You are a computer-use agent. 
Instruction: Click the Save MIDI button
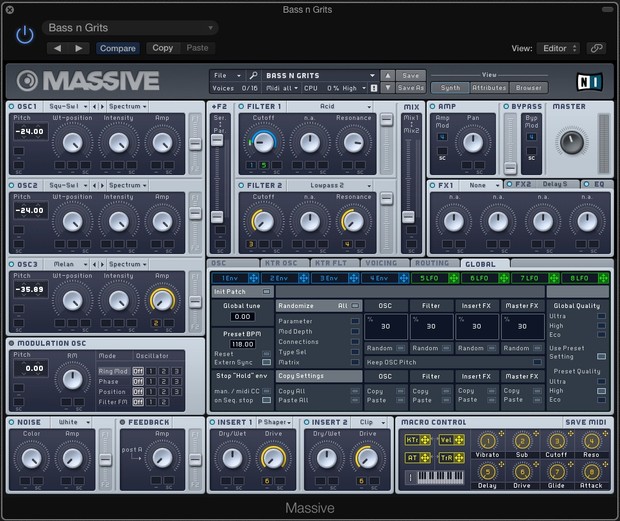586,422
